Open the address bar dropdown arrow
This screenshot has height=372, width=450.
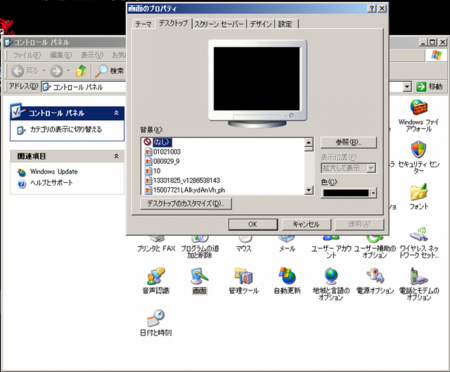[407, 87]
